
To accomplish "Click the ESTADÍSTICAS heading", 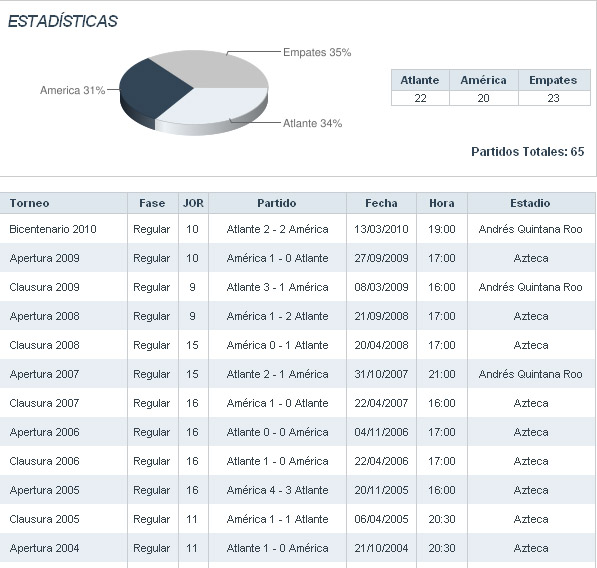I will click(63, 21).
